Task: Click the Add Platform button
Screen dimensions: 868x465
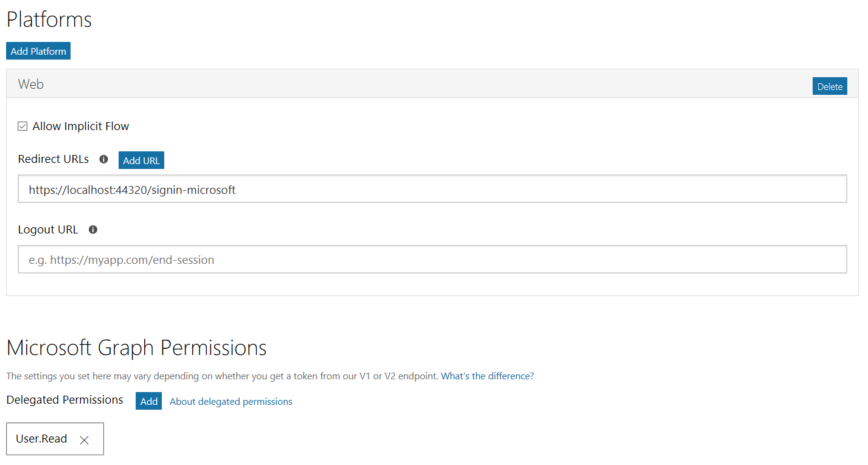Action: [x=38, y=51]
